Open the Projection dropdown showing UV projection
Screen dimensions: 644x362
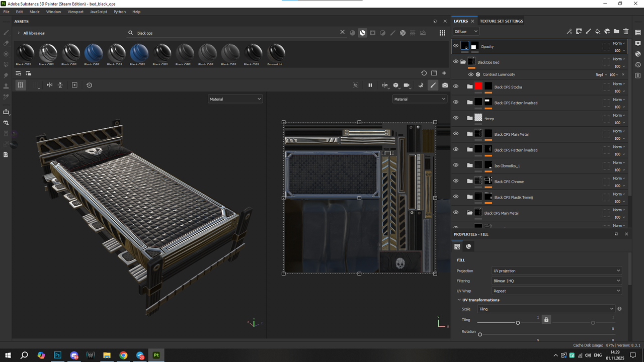coord(557,270)
